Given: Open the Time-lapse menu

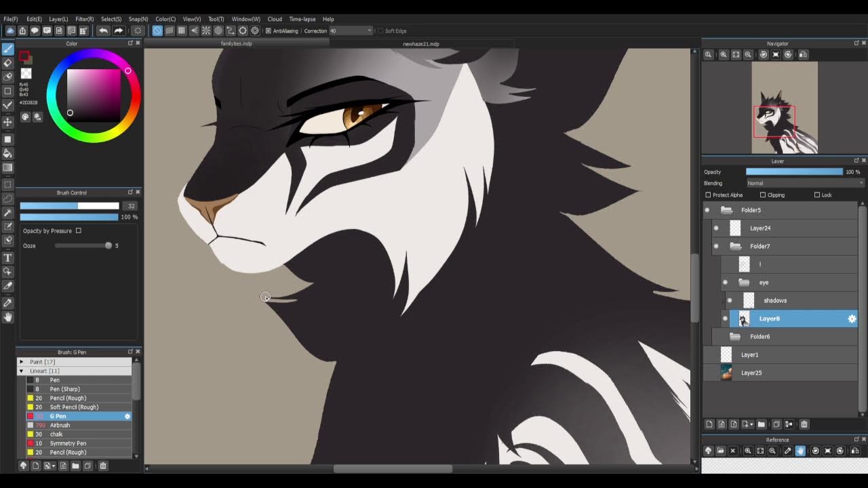Looking at the screenshot, I should coord(302,19).
